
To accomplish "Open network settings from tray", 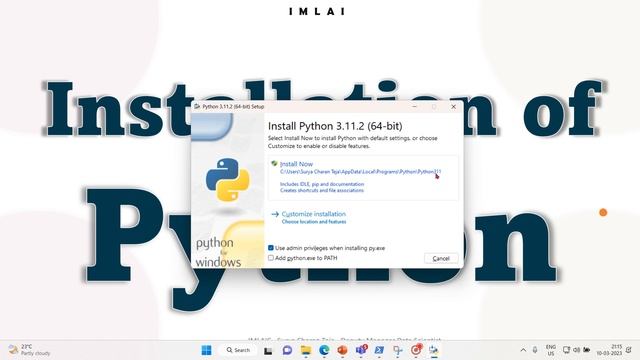I will click(x=566, y=350).
